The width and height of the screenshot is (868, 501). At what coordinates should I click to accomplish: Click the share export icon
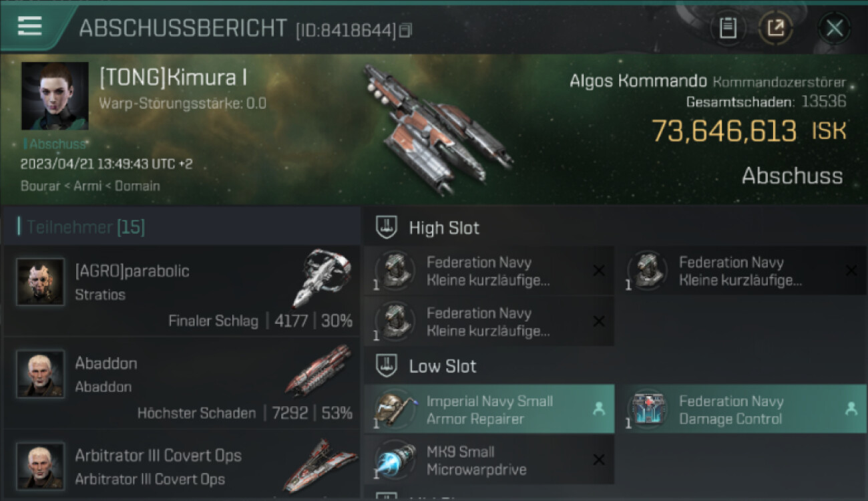click(776, 29)
